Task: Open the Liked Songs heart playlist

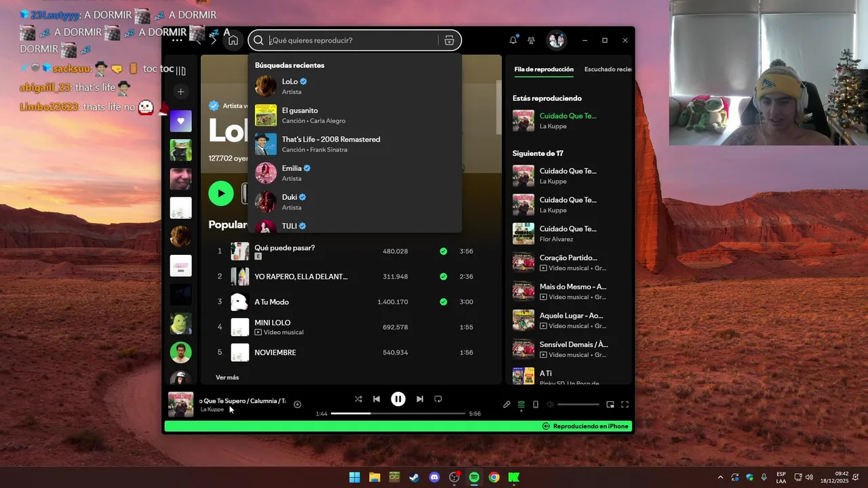Action: point(180,121)
